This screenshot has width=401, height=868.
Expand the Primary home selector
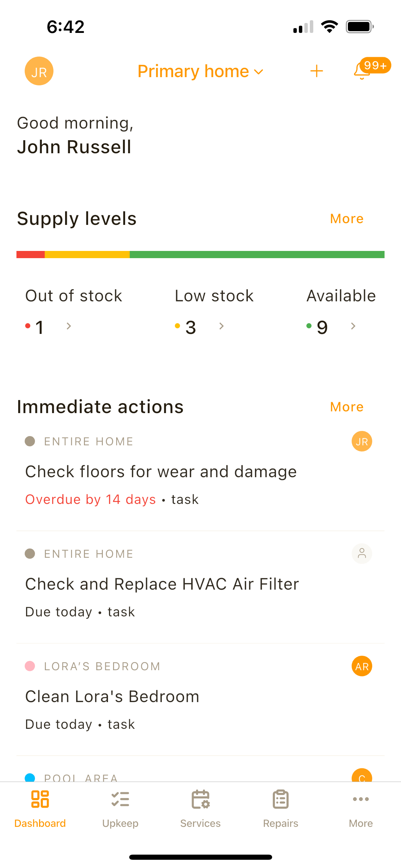(x=200, y=71)
